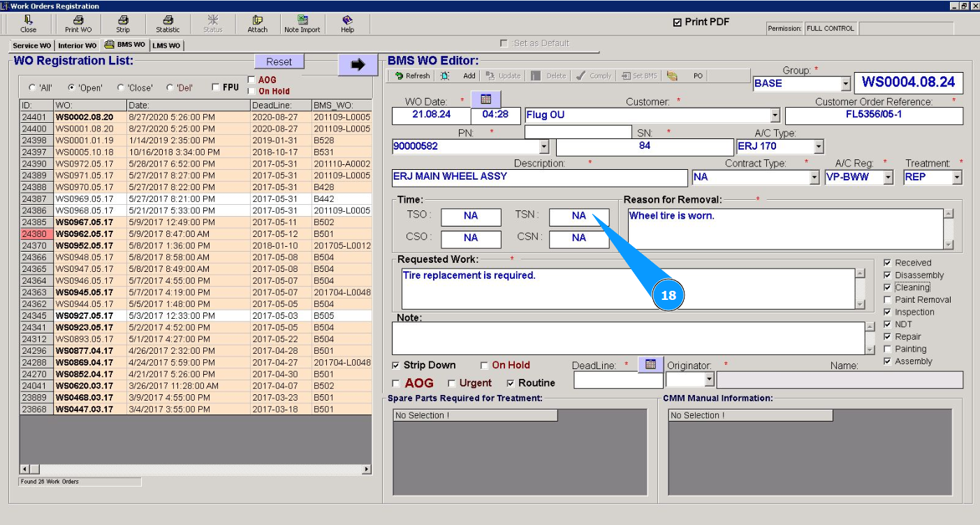980x525 pixels.
Task: Toggle the Print PDF checkbox
Action: click(x=677, y=22)
